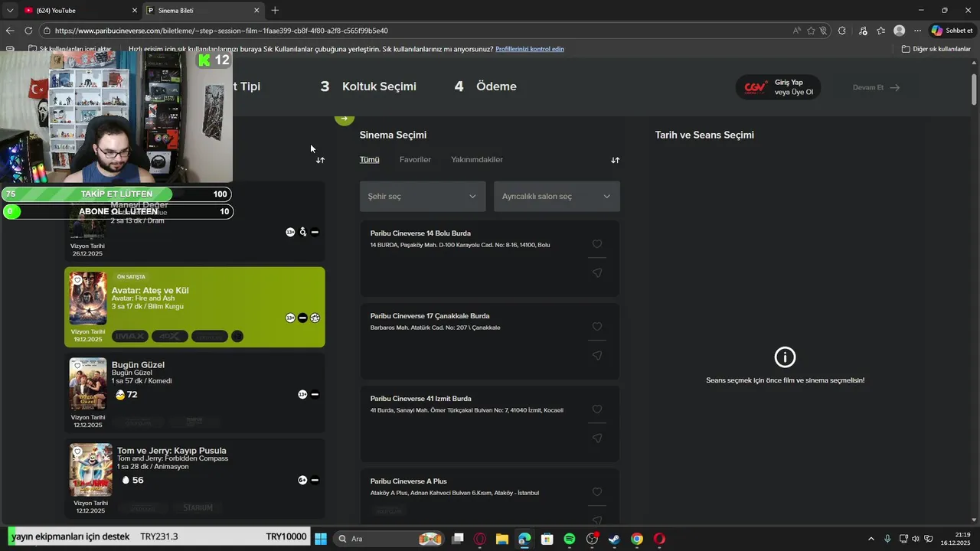The width and height of the screenshot is (980, 551).
Task: Open the tracking prevention icon in address bar
Action: (x=824, y=31)
